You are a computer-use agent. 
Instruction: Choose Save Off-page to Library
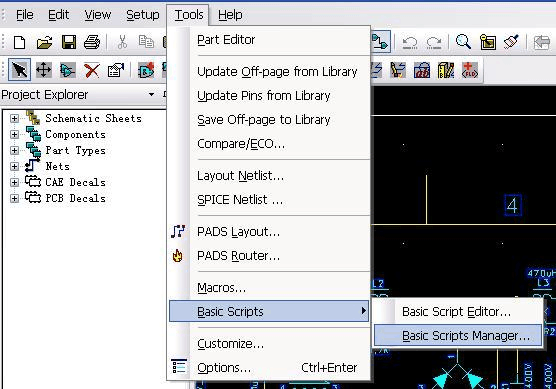click(269, 120)
